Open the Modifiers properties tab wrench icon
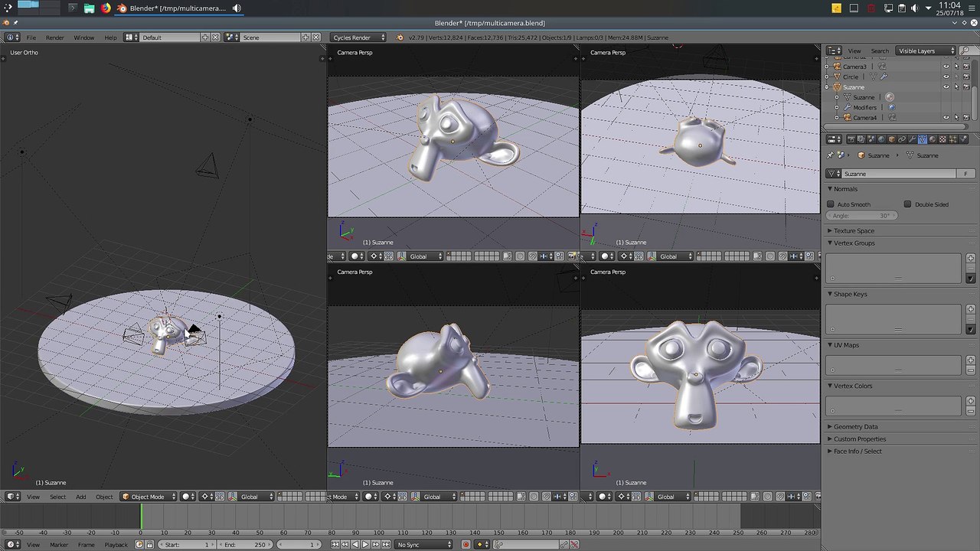This screenshot has width=980, height=551. click(x=912, y=139)
